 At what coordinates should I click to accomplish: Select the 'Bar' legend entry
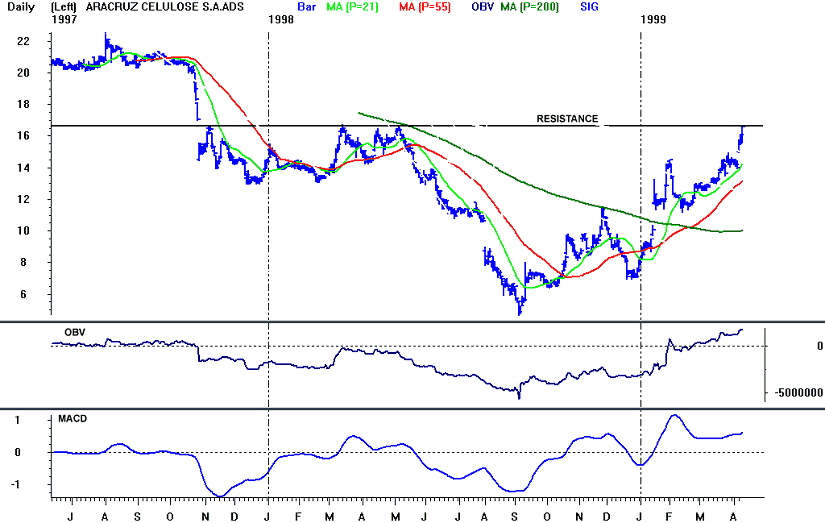[x=306, y=7]
